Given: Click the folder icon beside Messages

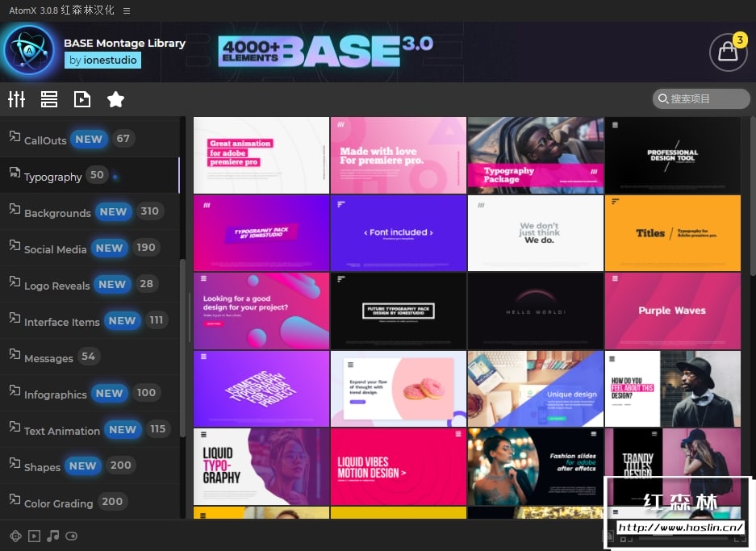Looking at the screenshot, I should click(x=15, y=354).
